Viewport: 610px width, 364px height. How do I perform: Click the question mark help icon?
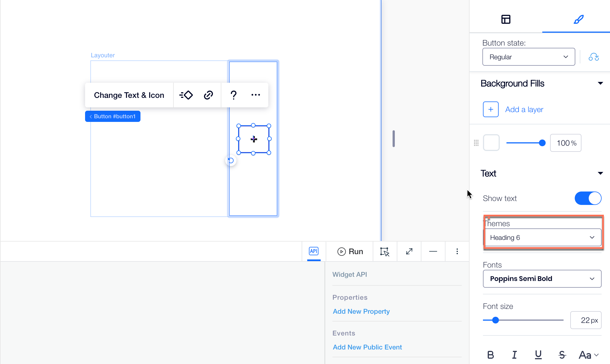[x=233, y=94]
